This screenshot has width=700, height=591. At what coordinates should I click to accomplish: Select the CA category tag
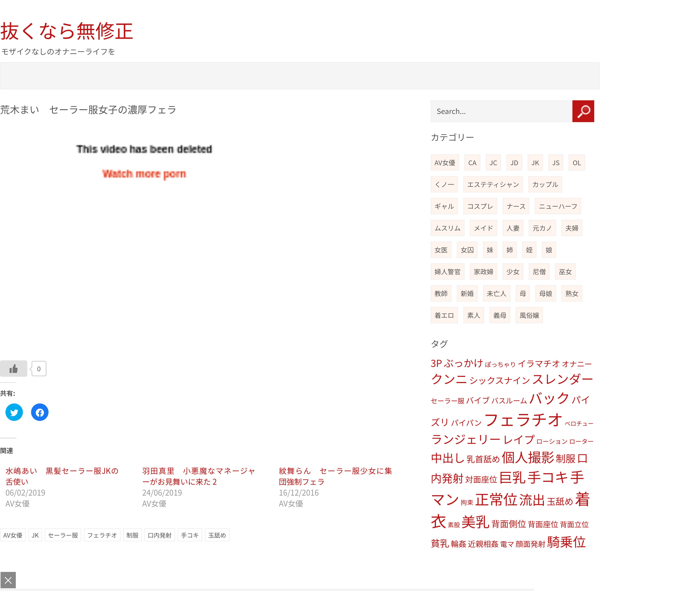coord(472,163)
